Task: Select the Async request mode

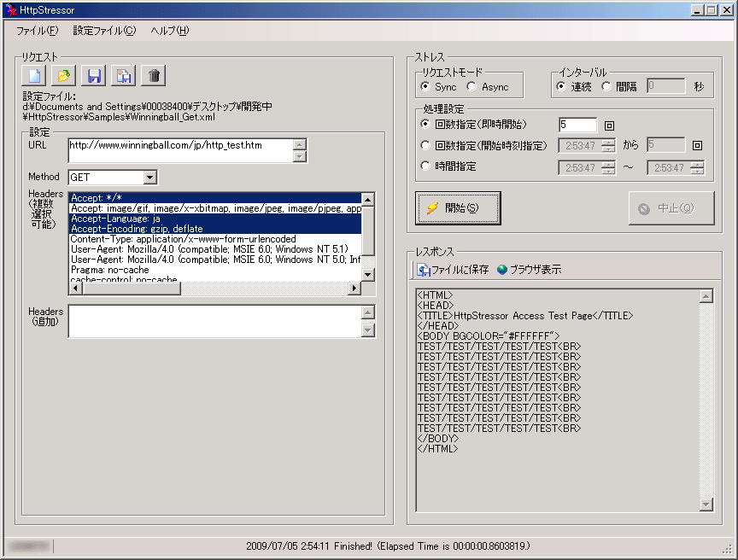Action: (x=471, y=87)
